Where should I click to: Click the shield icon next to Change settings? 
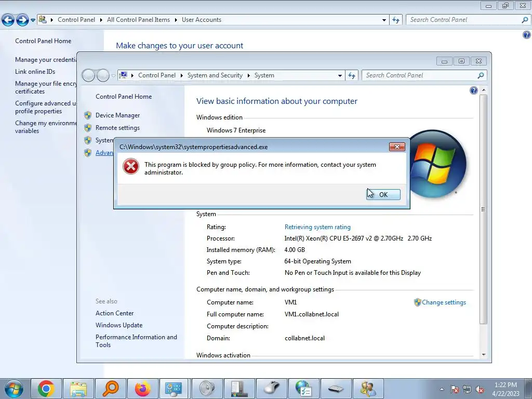(x=417, y=302)
